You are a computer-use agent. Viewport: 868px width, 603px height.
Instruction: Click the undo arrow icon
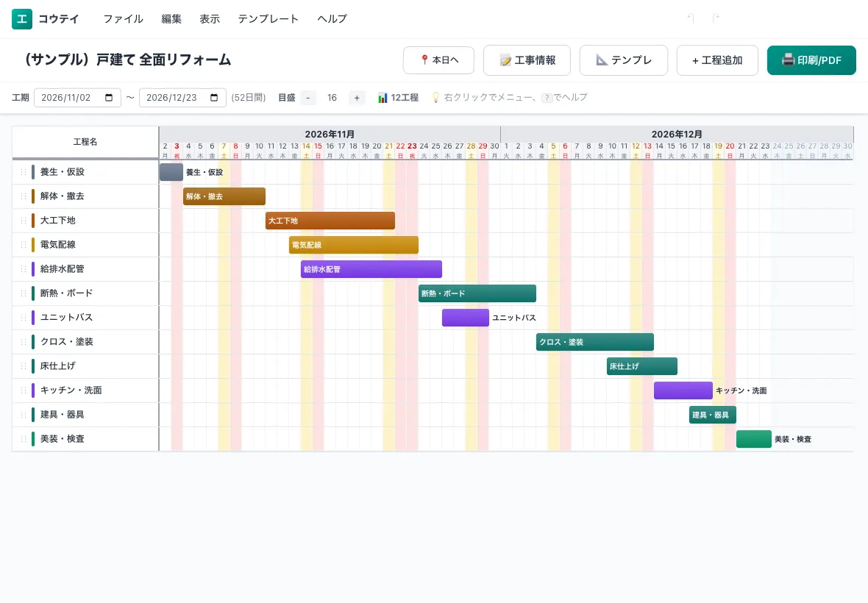click(x=690, y=19)
